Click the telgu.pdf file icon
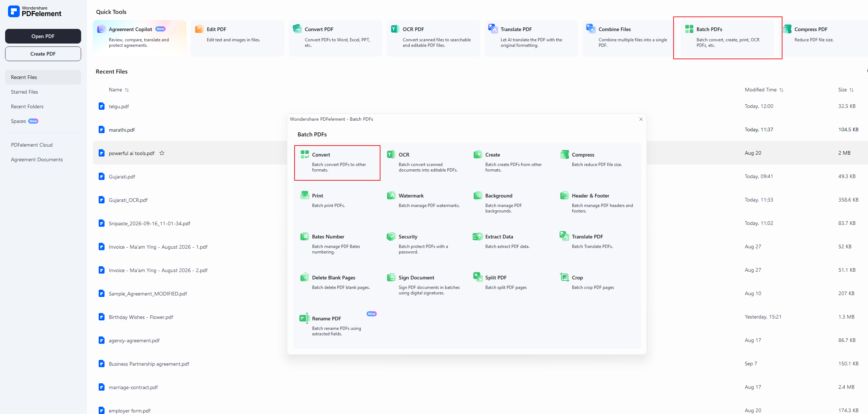 click(x=102, y=106)
